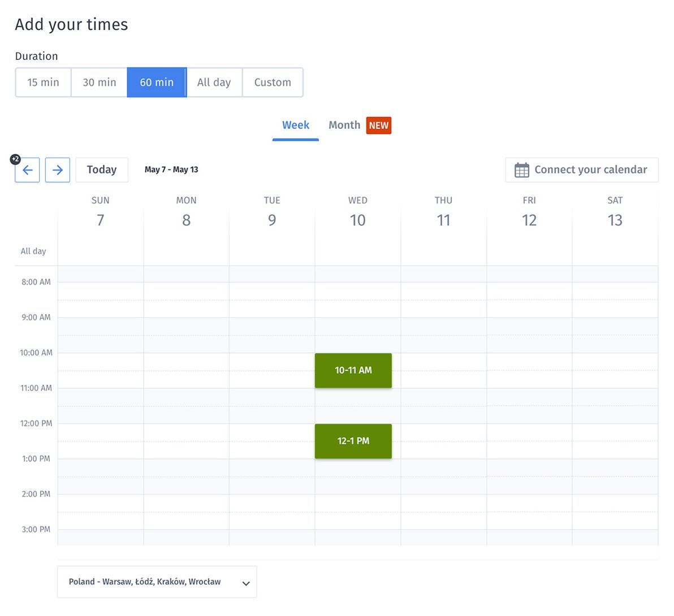Open the Poland timezone dropdown
Viewport: 674px width, 616px height.
click(145, 582)
